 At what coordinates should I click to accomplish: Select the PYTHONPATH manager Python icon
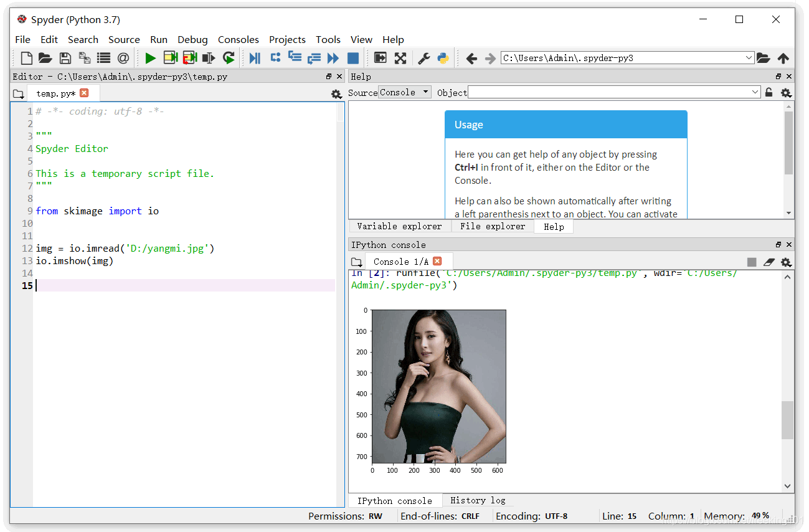[443, 57]
